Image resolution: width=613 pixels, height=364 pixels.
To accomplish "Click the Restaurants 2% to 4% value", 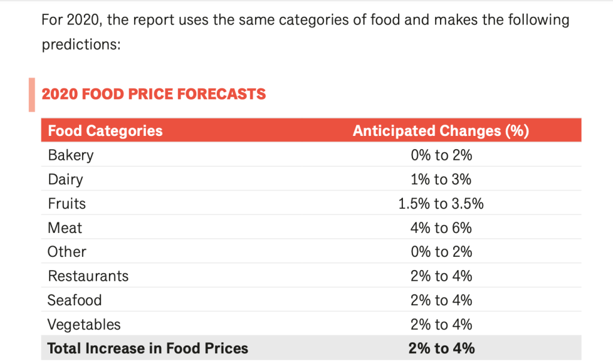I will tap(441, 276).
